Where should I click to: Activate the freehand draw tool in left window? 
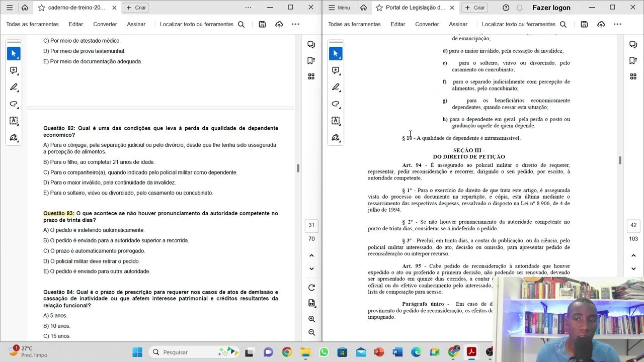coord(14,104)
